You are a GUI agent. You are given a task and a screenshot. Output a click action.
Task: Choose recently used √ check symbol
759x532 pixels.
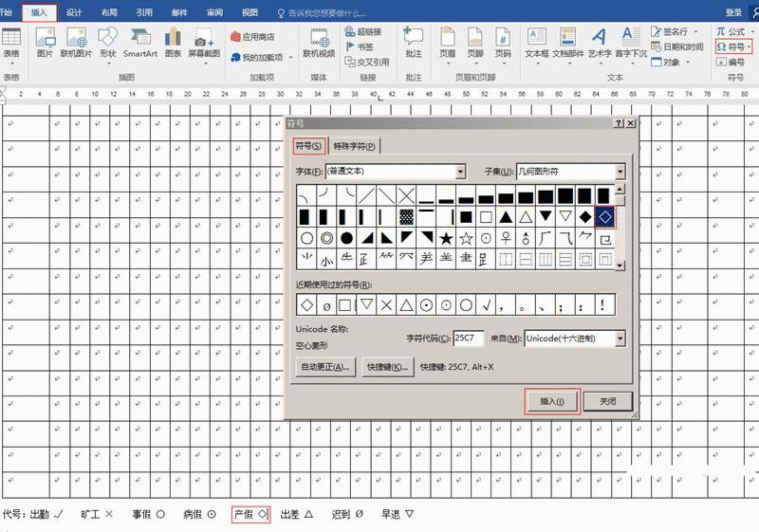coord(486,304)
